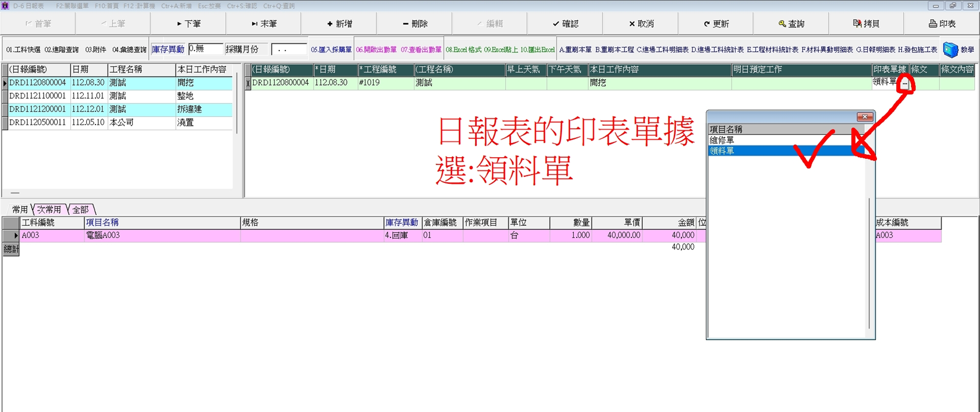
Task: Open 04.彙總查詢 summary query
Action: (x=129, y=50)
